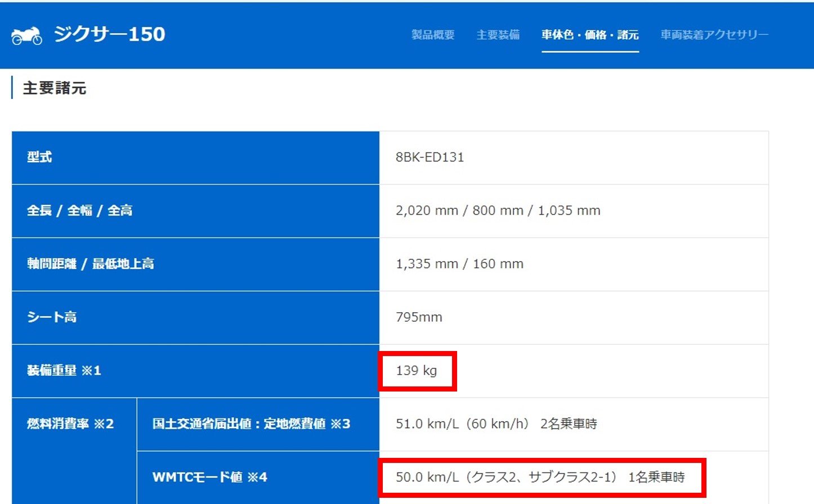Click the 主要諸元 section heading
The height and width of the screenshot is (504, 814).
(x=54, y=88)
